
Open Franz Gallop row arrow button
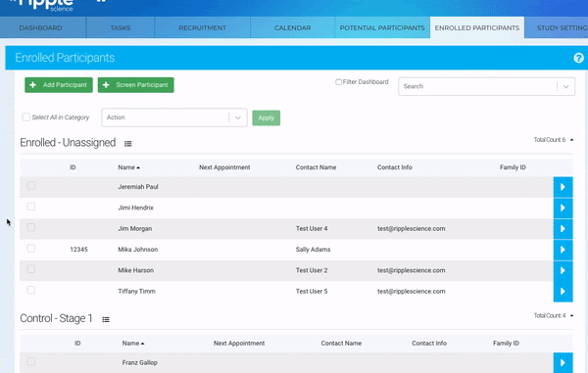(x=563, y=362)
